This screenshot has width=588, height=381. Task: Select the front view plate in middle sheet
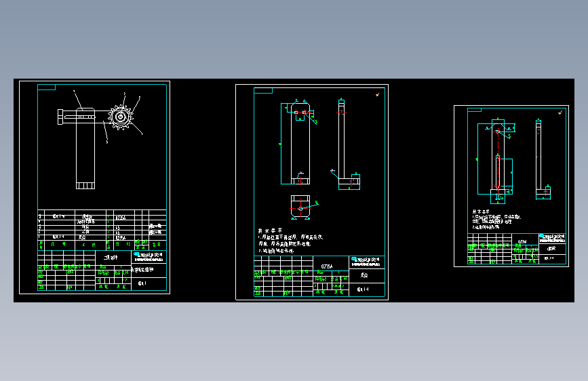pyautogui.click(x=300, y=144)
